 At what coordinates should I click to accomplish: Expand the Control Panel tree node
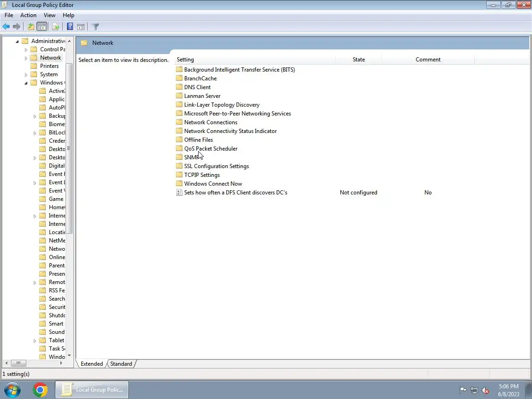click(x=26, y=49)
